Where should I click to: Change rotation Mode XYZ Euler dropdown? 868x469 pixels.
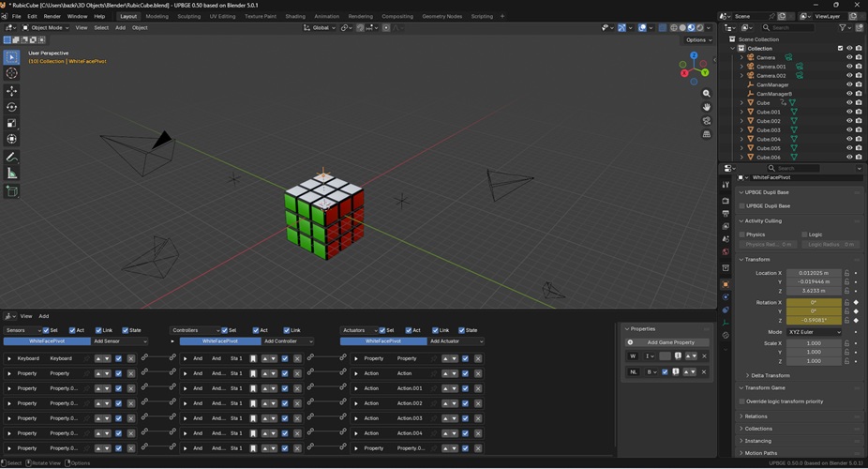(814, 332)
